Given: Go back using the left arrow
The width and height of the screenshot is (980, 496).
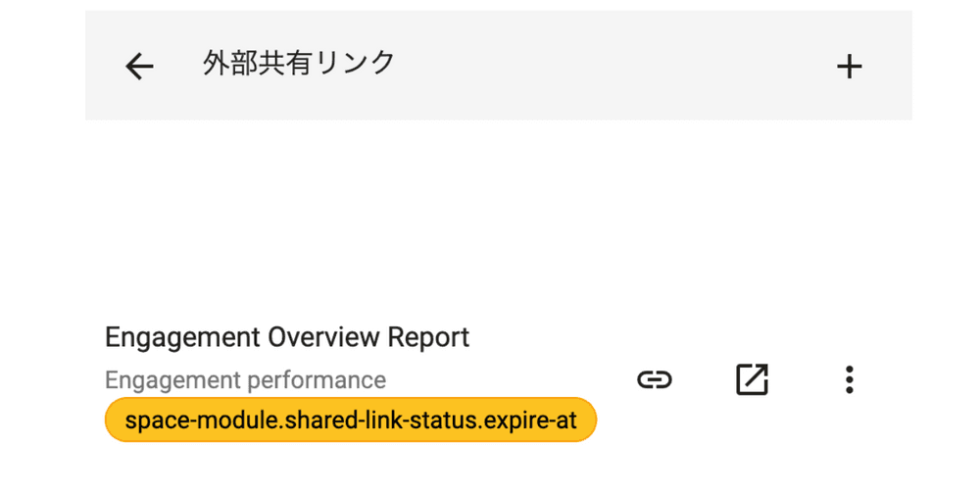Looking at the screenshot, I should (140, 67).
